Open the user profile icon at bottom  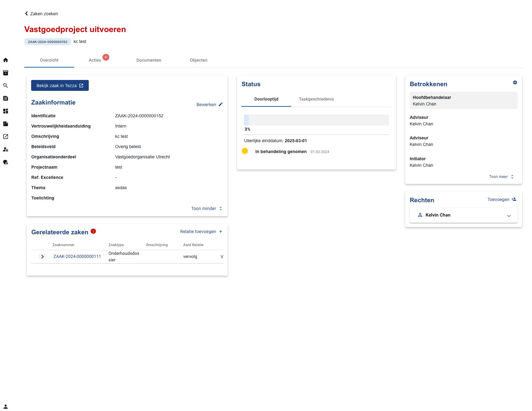coord(6,407)
